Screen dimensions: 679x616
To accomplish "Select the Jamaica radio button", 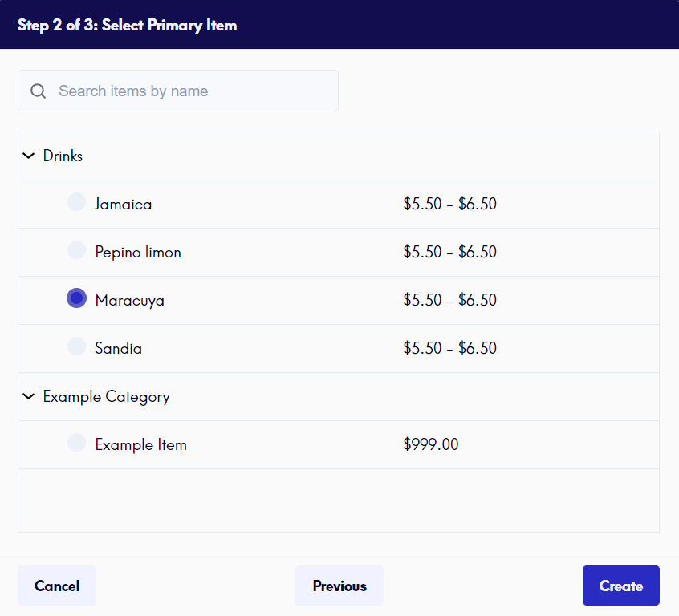I will pyautogui.click(x=76, y=202).
